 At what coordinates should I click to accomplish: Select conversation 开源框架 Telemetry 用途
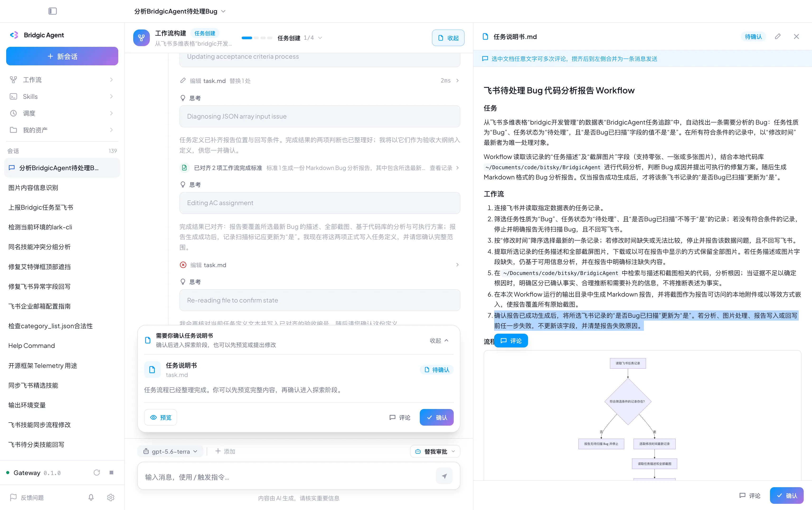coord(62,366)
